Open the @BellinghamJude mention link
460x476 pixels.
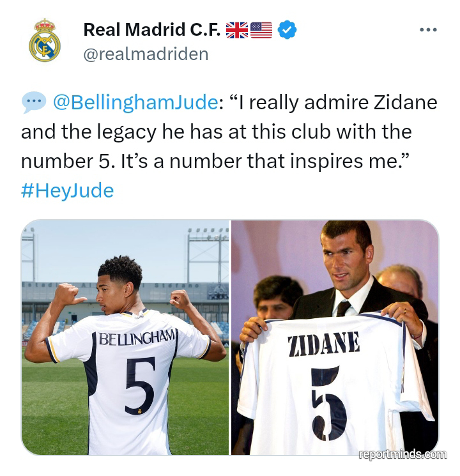pos(135,102)
